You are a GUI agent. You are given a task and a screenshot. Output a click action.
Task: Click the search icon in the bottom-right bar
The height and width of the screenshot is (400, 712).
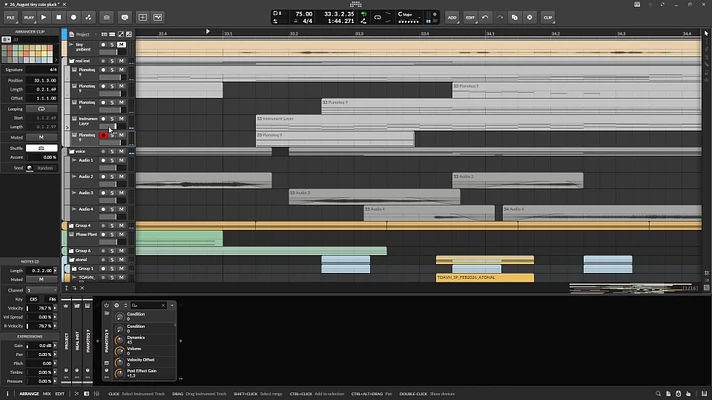click(x=658, y=394)
